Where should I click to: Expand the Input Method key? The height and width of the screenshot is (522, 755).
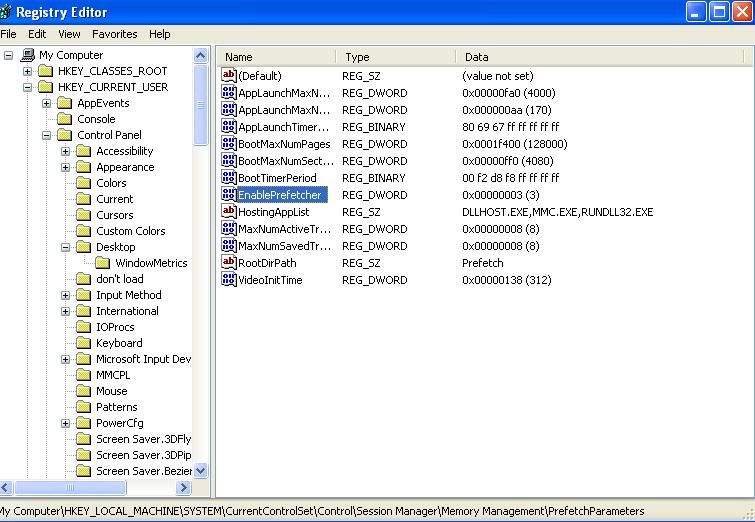click(65, 295)
